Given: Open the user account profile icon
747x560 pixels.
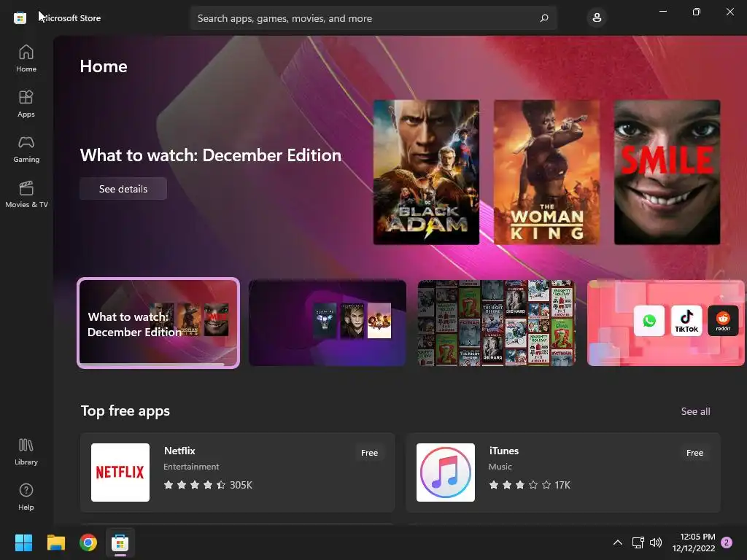Looking at the screenshot, I should (x=597, y=18).
